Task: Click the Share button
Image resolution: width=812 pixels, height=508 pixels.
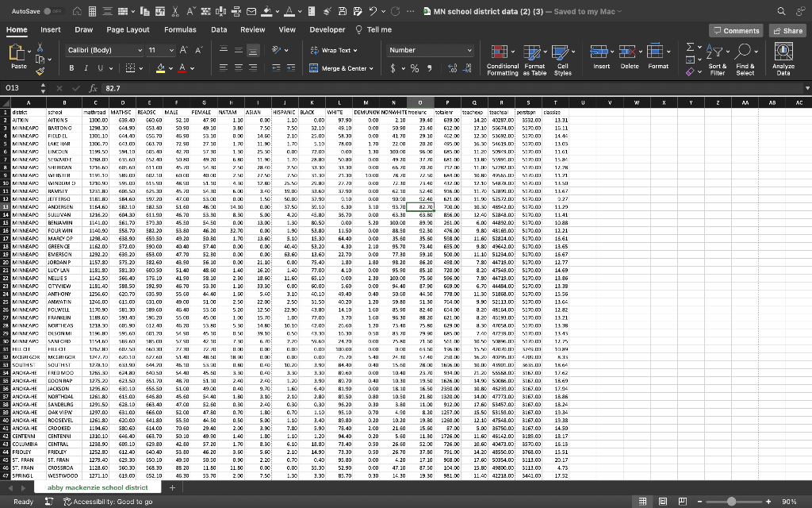Action: point(787,29)
